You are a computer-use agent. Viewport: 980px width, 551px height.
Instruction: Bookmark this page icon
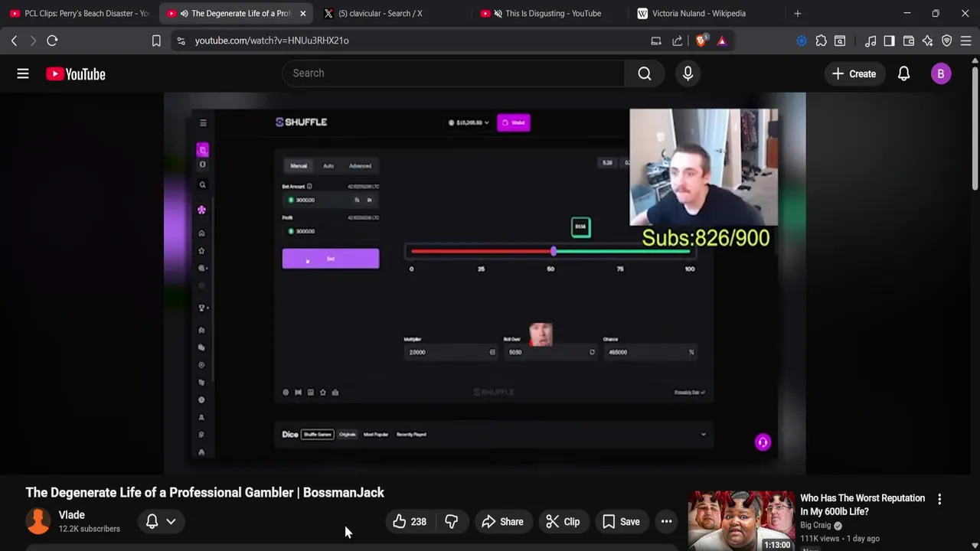click(156, 41)
